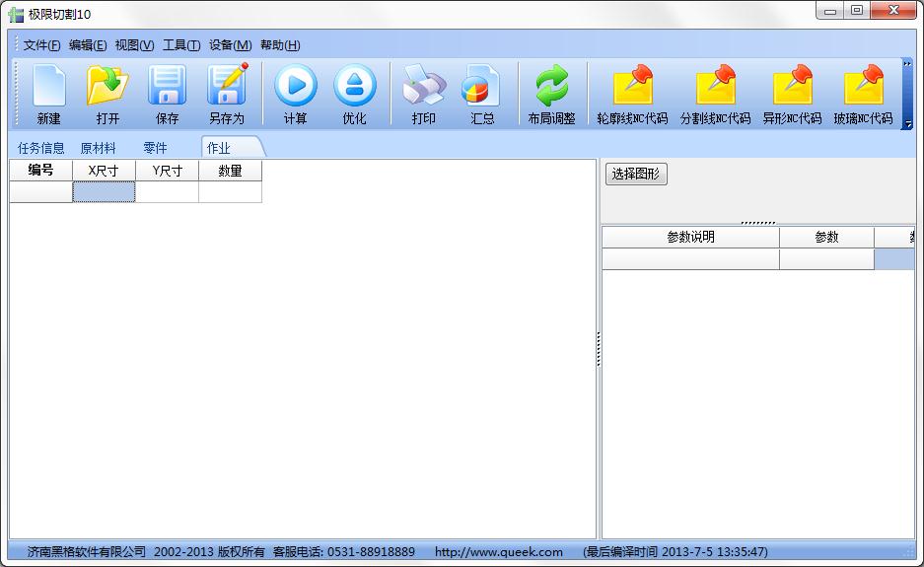Viewport: 924px width, 567px height.
Task: Click the vertical splitter between panels
Action: [x=599, y=349]
